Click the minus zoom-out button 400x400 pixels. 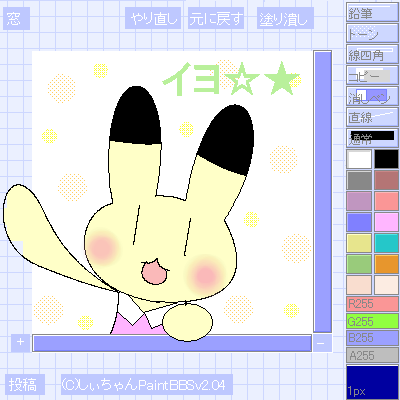(321, 343)
